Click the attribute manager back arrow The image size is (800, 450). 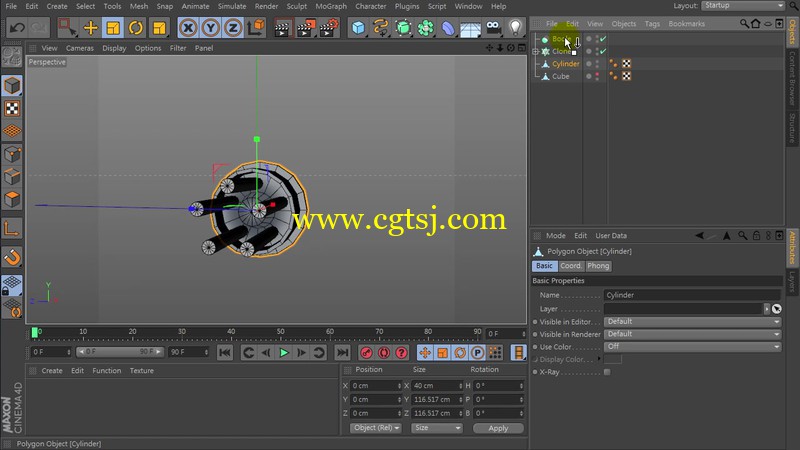699,235
